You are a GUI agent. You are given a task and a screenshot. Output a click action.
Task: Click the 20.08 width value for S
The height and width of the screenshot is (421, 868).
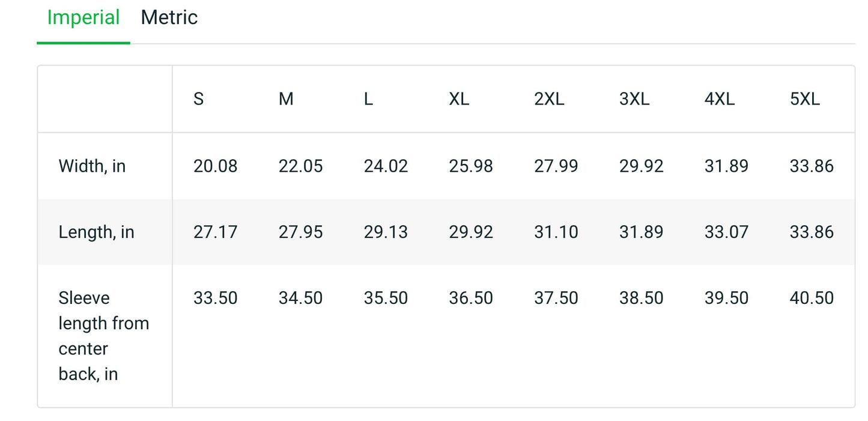[x=215, y=166]
